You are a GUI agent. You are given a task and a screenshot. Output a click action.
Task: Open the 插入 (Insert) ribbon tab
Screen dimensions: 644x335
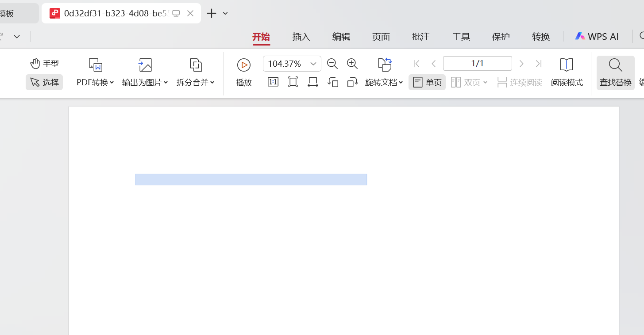[301, 37]
